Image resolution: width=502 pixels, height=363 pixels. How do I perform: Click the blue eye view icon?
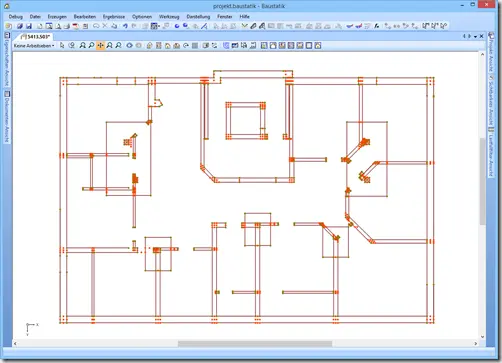point(129,45)
